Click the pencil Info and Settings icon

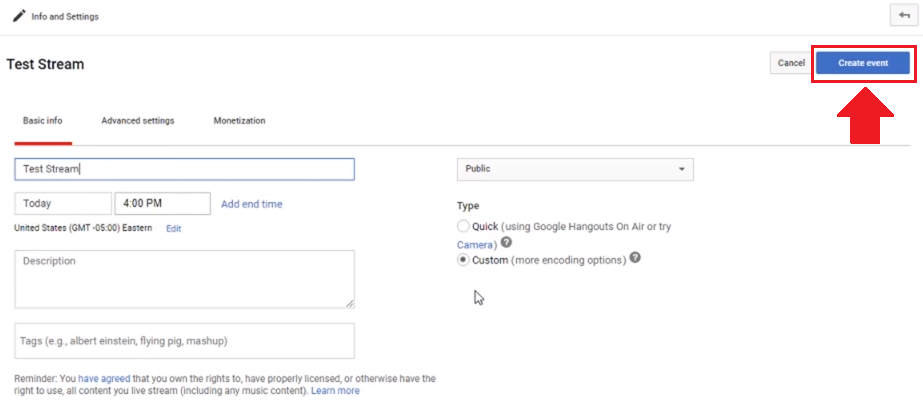[x=19, y=16]
